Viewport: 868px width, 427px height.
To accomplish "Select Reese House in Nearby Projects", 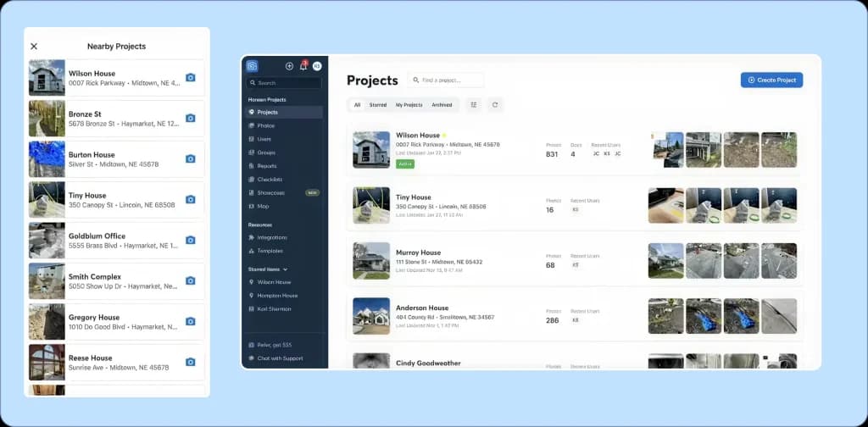I will 117,363.
